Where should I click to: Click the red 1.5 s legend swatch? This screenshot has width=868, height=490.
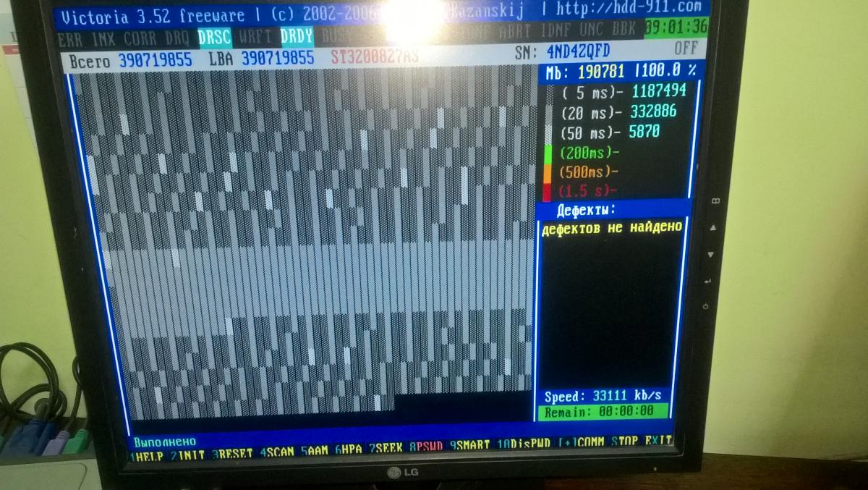tap(548, 193)
